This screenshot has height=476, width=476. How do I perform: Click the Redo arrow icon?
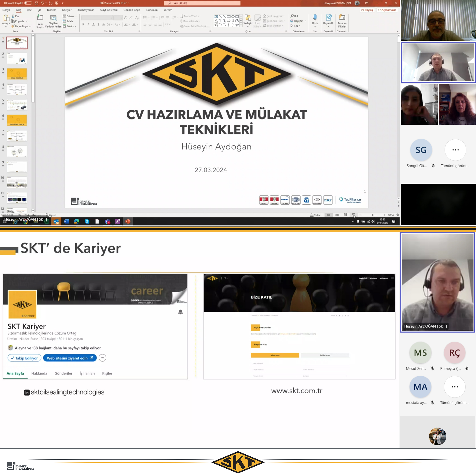tap(51, 3)
